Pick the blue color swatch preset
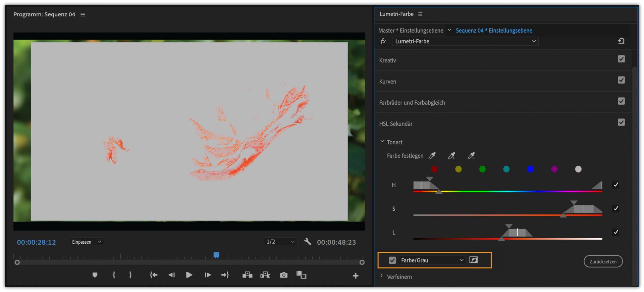The image size is (644, 292). 530,169
